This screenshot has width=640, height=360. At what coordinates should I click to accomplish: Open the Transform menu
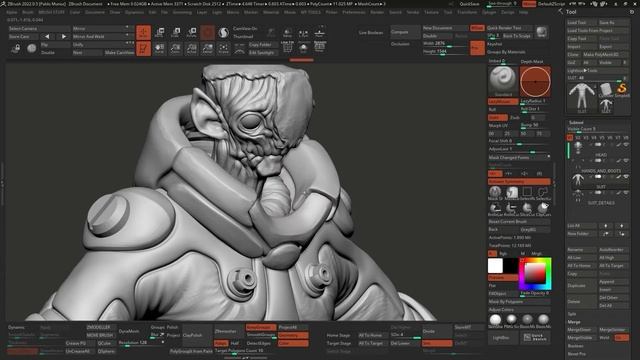click(x=467, y=12)
